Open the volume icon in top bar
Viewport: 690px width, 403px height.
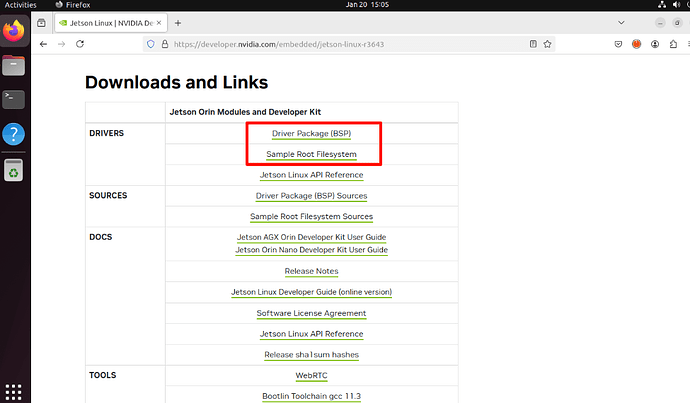(676, 5)
